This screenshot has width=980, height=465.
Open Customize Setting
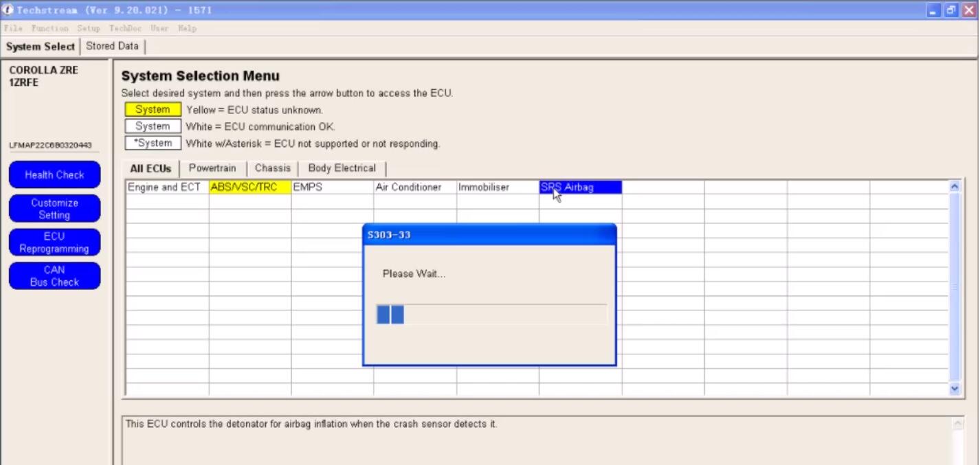click(x=54, y=209)
